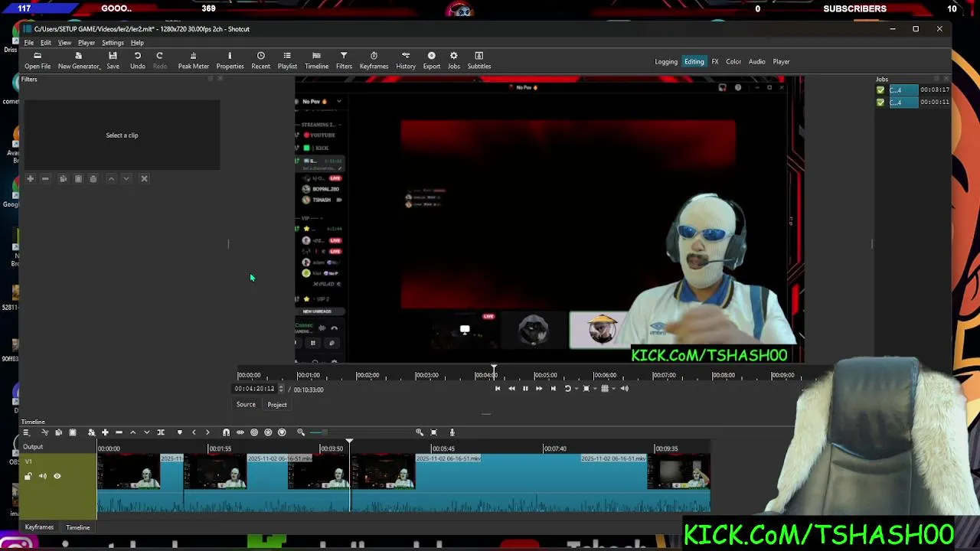Paste the clip on the timeline toolbar
Screen dimensions: 980x551
(73, 432)
